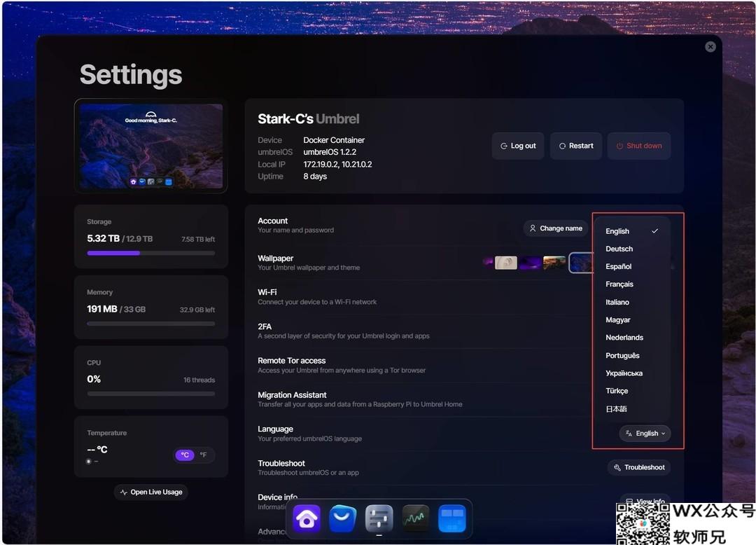This screenshot has height=545, width=756.
Task: Select Français in the language list
Action: tap(632, 284)
